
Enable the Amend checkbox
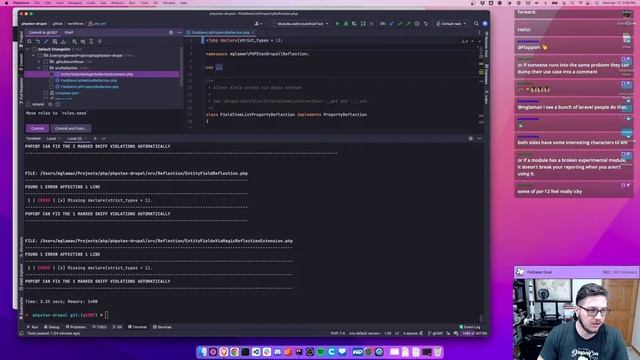29,104
